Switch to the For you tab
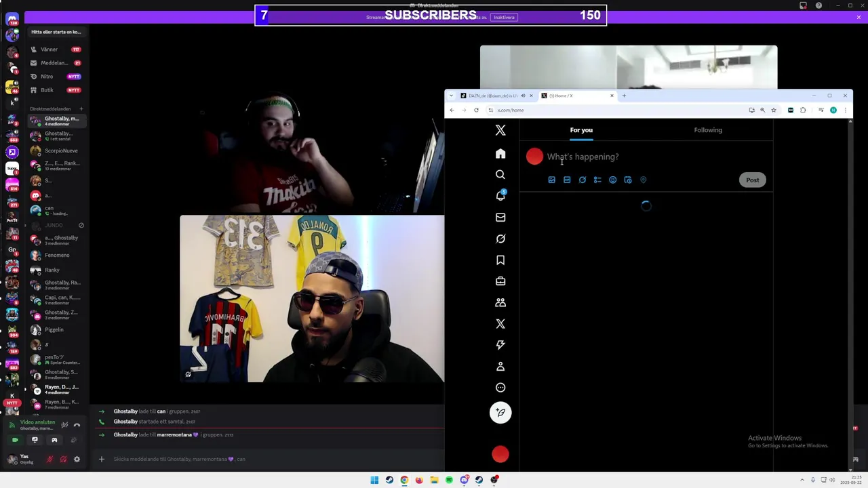Image resolution: width=868 pixels, height=488 pixels. (581, 130)
